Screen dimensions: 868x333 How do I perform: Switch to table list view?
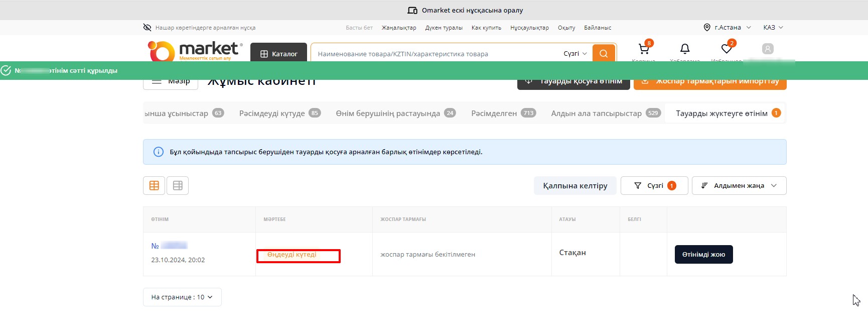tap(178, 185)
